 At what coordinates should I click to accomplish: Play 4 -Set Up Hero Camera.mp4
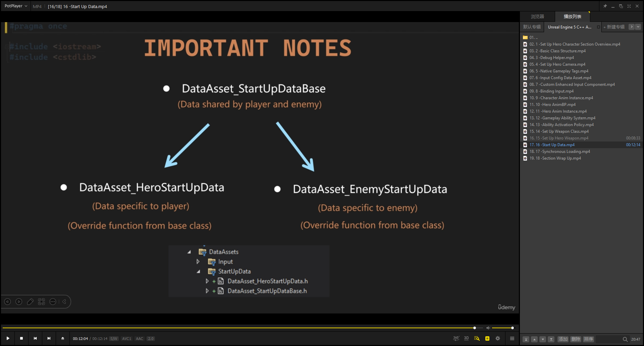coord(582,64)
